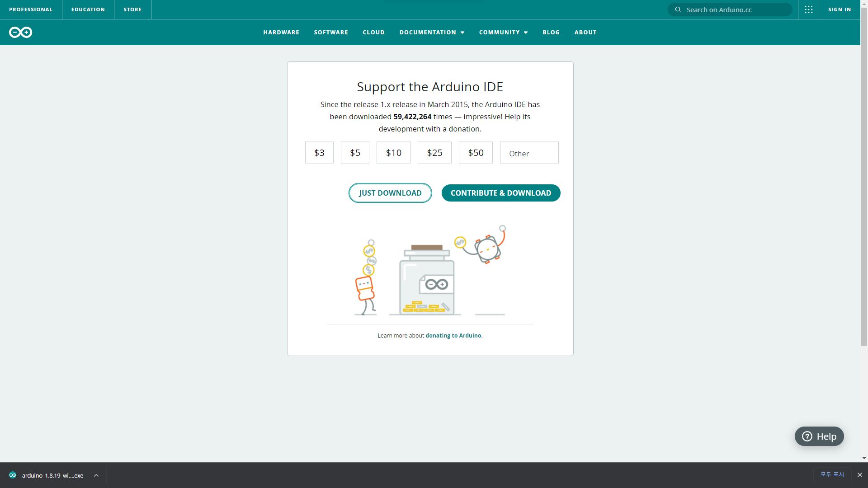Choose the $50 donation option

point(476,153)
